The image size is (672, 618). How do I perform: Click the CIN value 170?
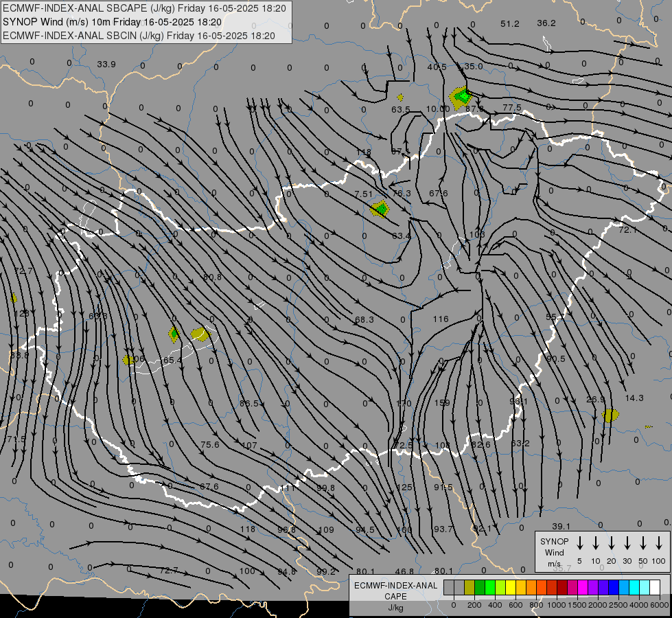(404, 403)
